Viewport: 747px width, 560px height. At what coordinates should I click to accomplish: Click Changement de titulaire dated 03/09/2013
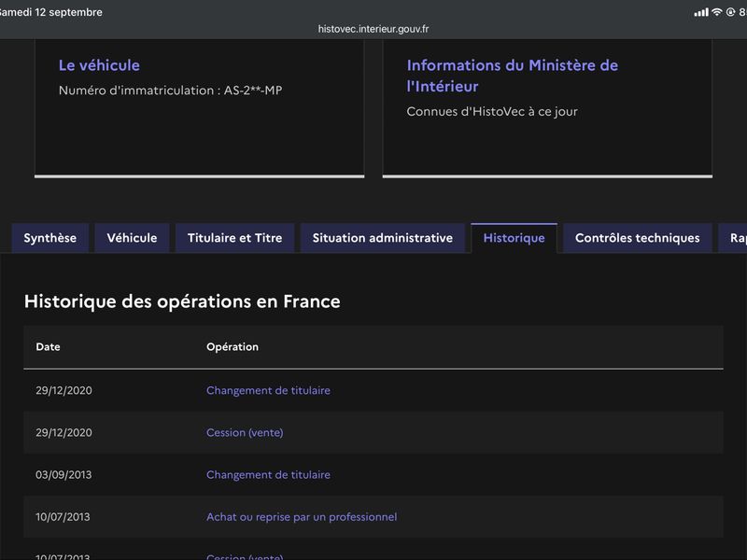(x=268, y=475)
